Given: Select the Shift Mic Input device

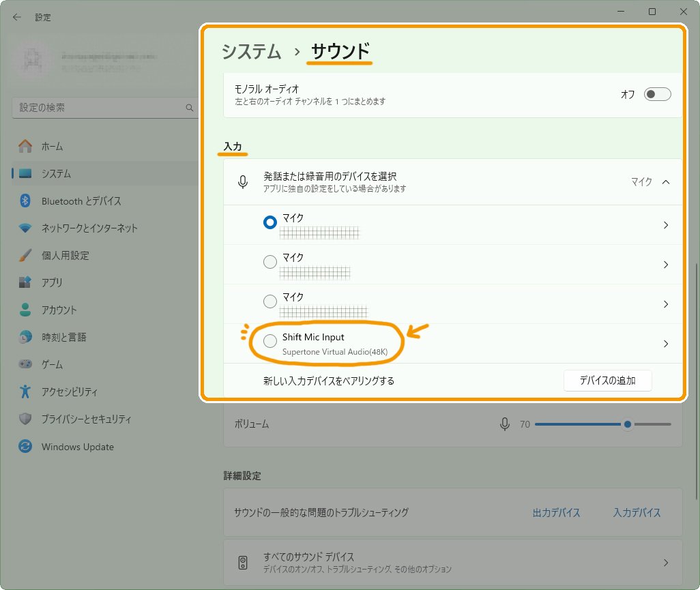Looking at the screenshot, I should pyautogui.click(x=269, y=340).
